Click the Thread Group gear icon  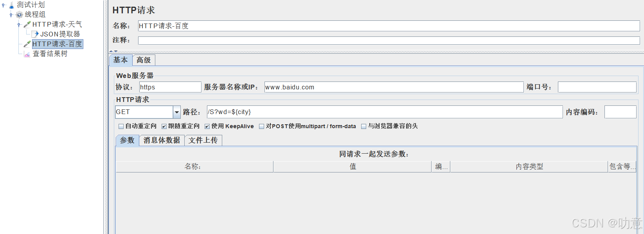click(x=19, y=15)
